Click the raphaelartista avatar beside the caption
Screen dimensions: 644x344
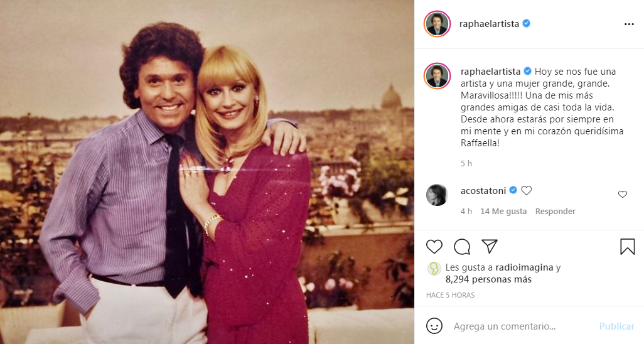437,75
